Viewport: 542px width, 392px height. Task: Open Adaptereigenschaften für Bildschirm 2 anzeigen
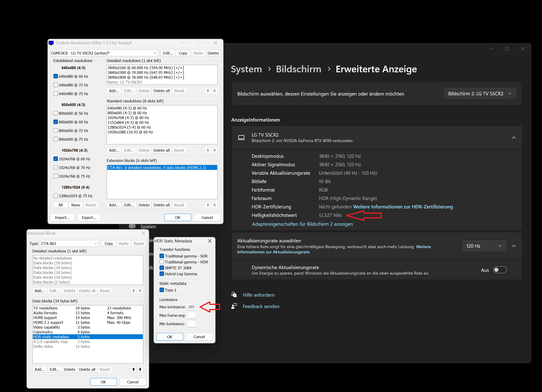pos(302,224)
